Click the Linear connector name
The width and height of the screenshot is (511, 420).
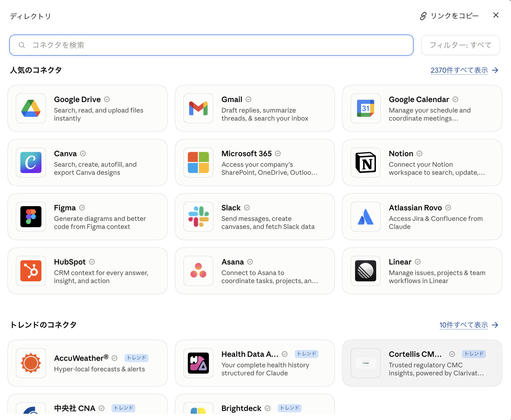point(400,262)
